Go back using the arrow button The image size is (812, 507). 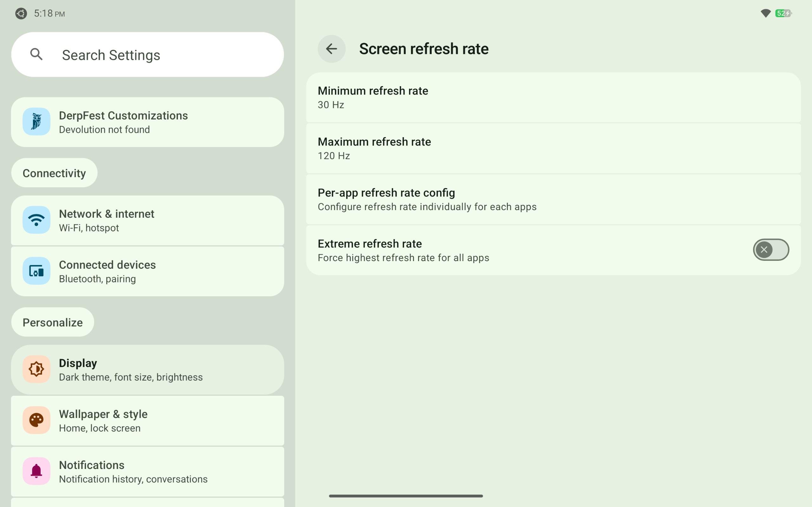[331, 49]
